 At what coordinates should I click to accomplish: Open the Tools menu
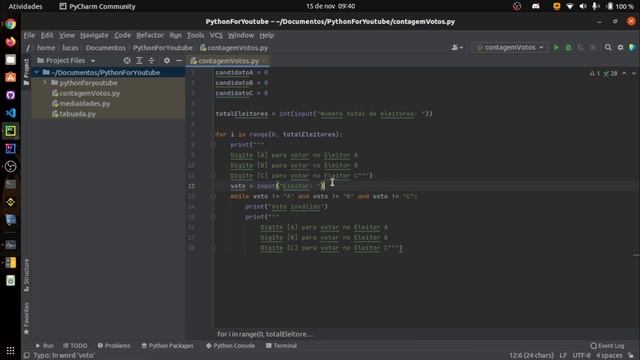tap(196, 35)
